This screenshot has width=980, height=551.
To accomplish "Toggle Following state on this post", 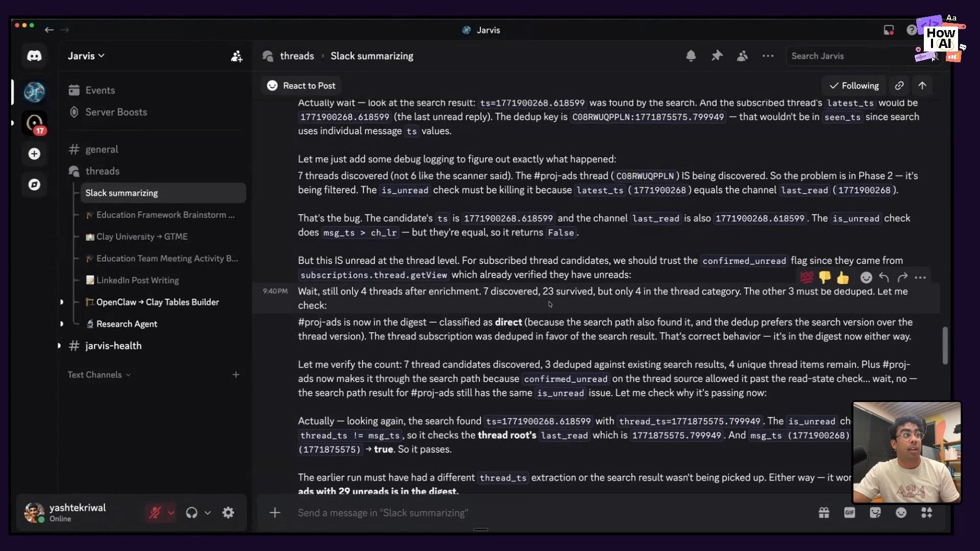I will (x=854, y=86).
